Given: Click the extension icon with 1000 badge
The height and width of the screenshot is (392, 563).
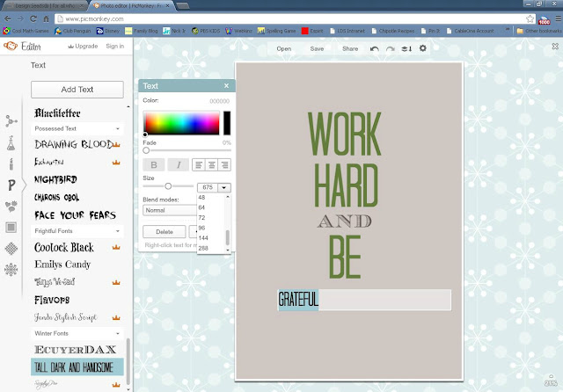Looking at the screenshot, I should 544,20.
